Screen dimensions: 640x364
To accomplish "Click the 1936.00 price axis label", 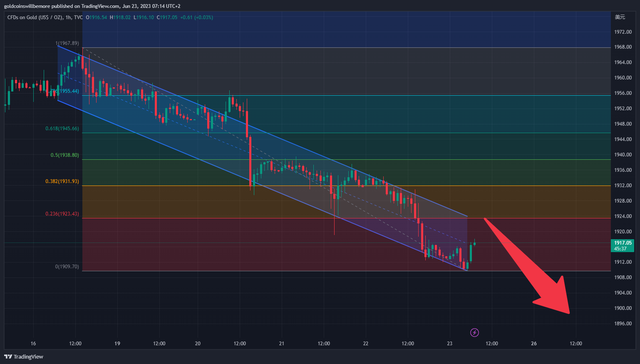I will 623,170.
